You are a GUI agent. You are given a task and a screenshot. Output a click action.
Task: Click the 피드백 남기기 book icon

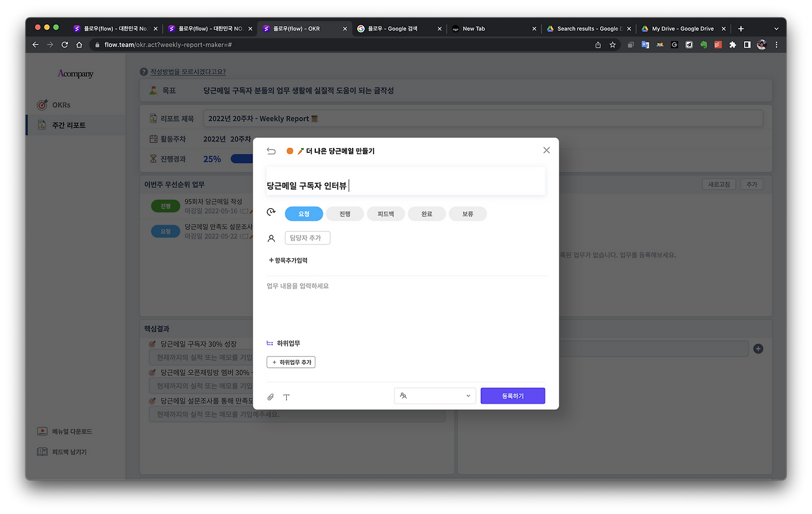point(42,452)
